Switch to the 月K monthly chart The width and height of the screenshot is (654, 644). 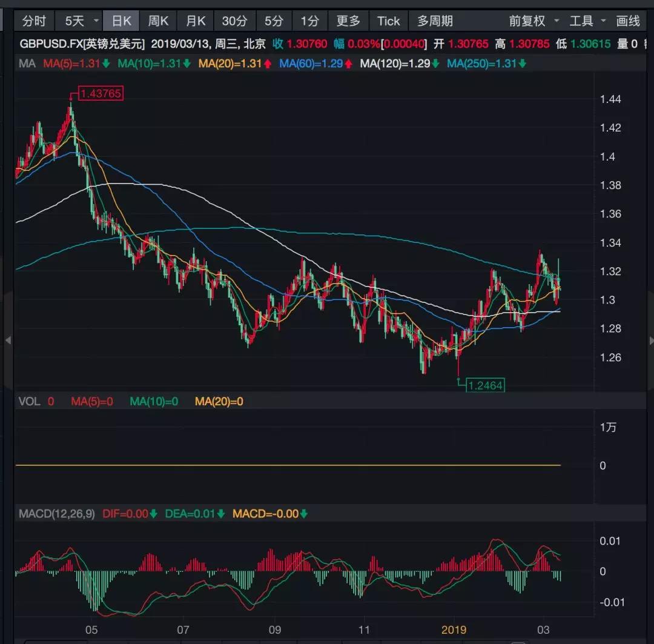tap(196, 21)
